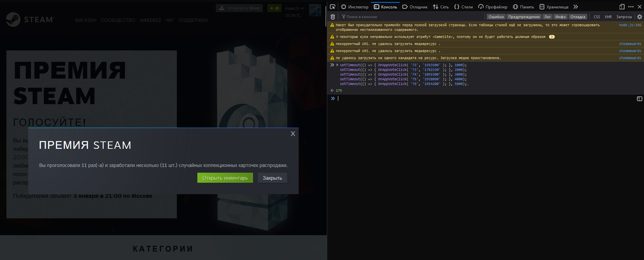Image resolution: width=644 pixels, height=260 pixels.
Task: Open the СООБЩЕСТВО menu in Steam
Action: click(118, 20)
